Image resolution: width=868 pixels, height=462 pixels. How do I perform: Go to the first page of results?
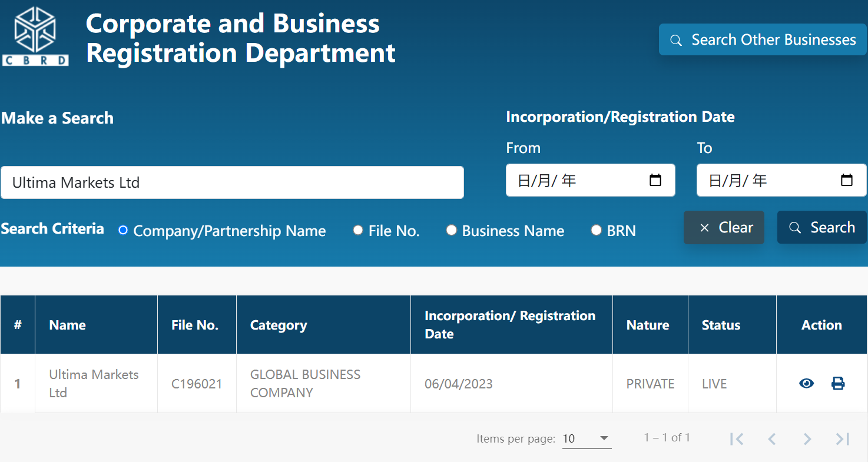(x=737, y=438)
